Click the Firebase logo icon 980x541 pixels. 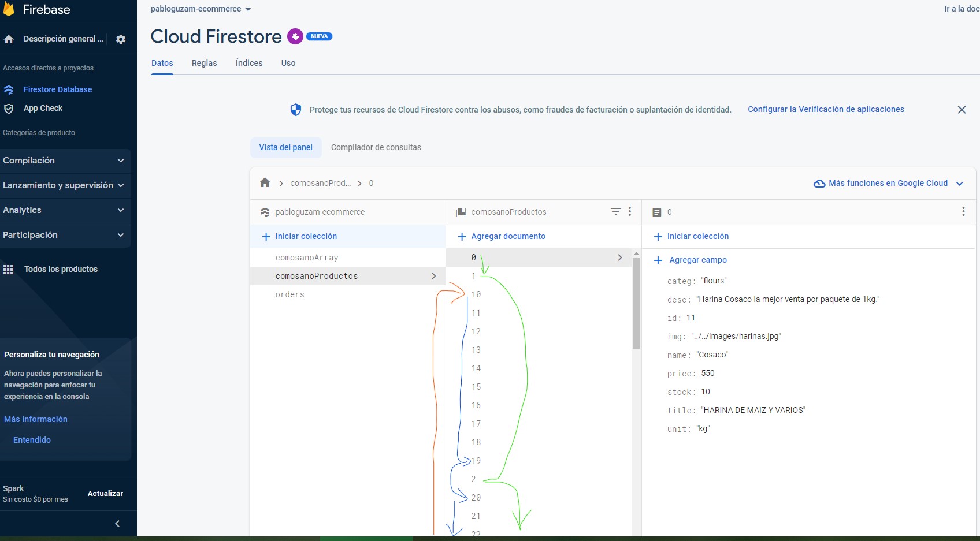[x=9, y=9]
